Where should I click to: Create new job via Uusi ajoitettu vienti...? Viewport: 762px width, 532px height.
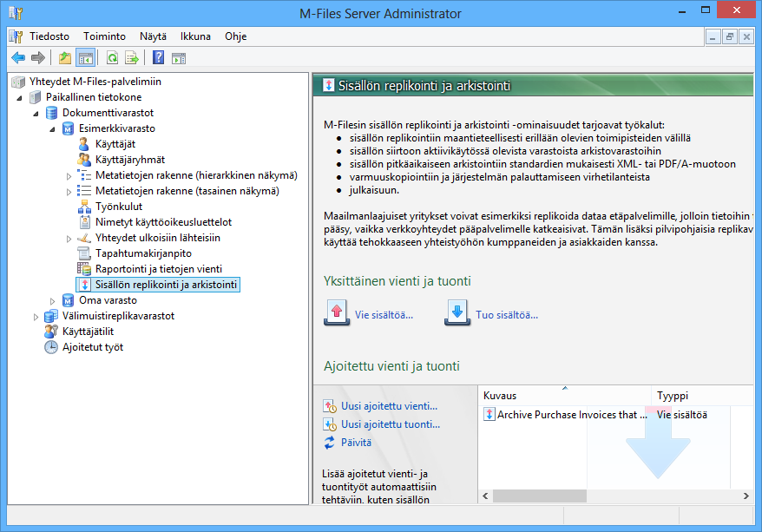pos(390,406)
